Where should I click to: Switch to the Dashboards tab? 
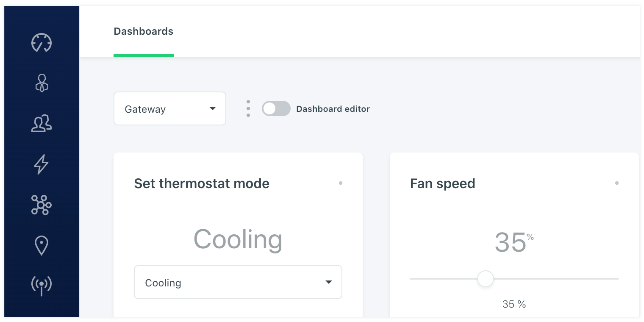tap(143, 31)
